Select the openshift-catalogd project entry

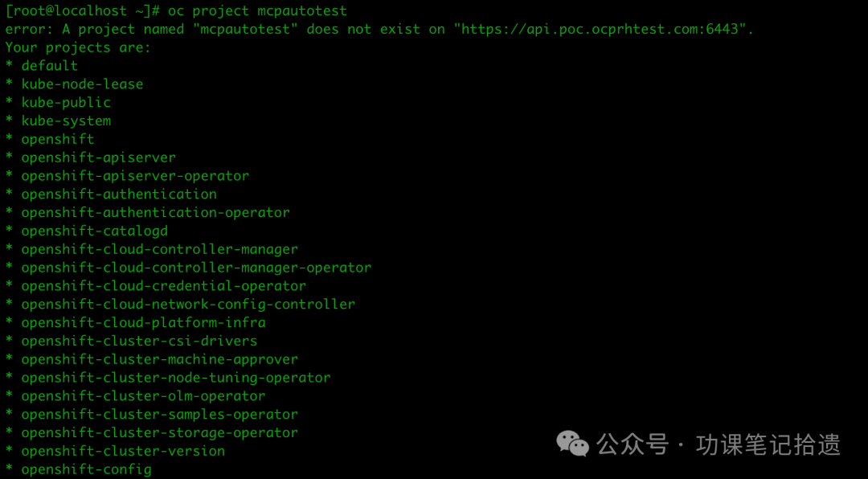(95, 231)
